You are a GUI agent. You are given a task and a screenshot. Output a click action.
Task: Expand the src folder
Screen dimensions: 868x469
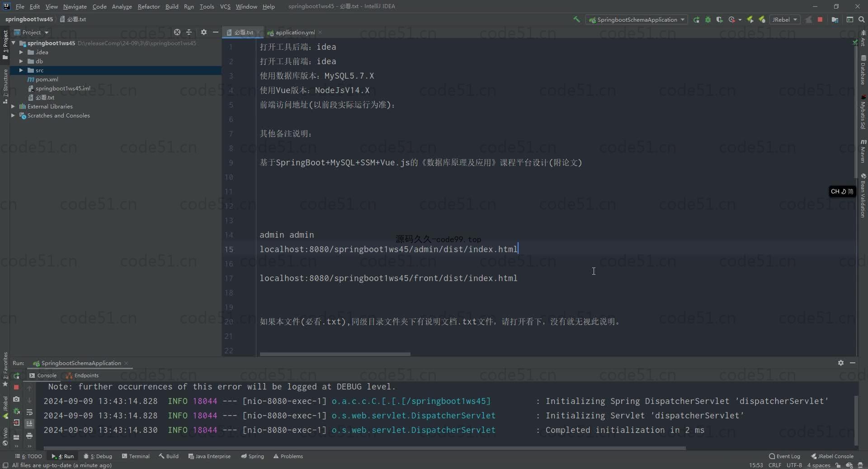tap(21, 70)
